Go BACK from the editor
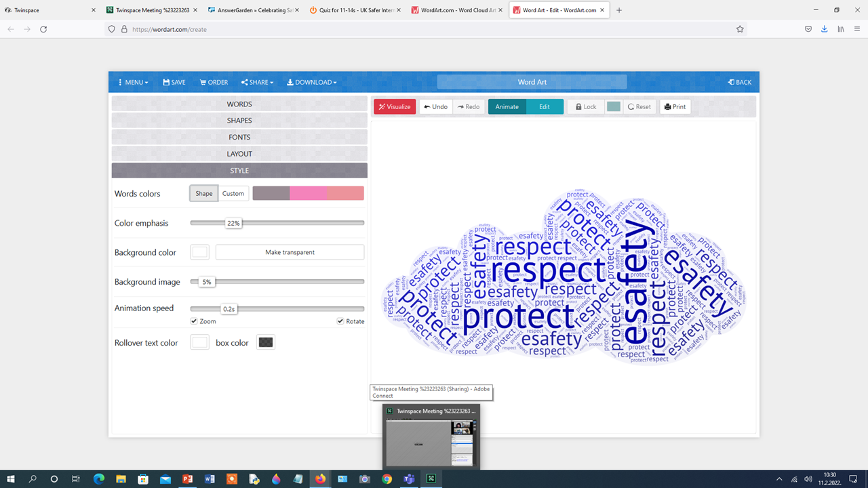The image size is (868, 488). [740, 82]
